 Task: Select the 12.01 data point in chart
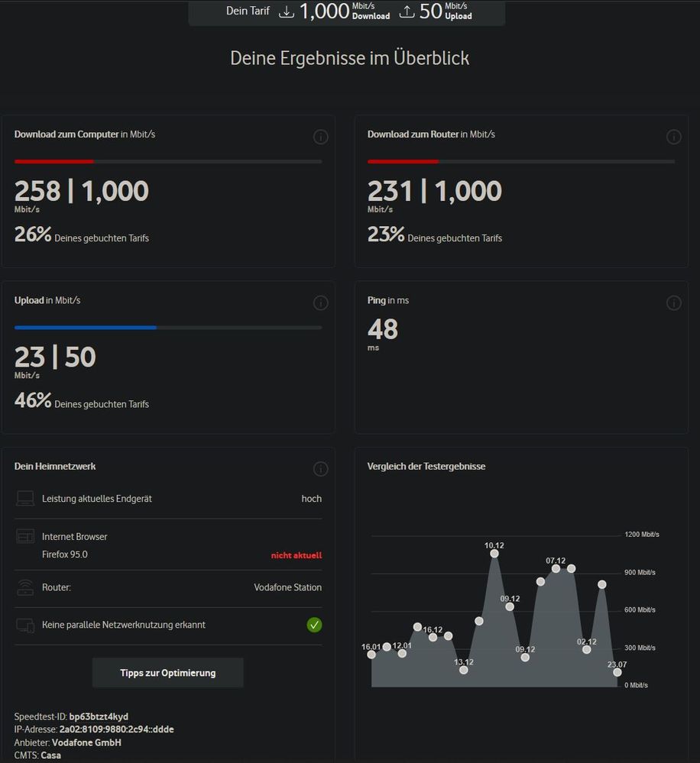tap(402, 653)
